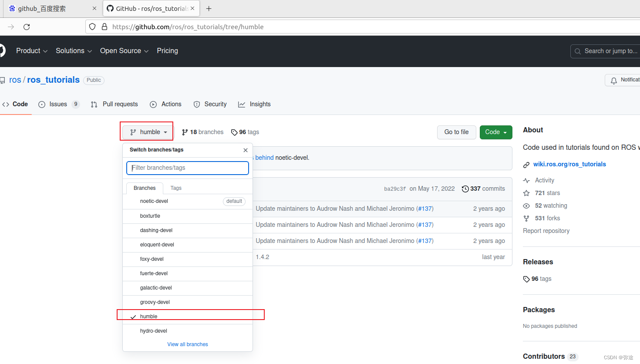The height and width of the screenshot is (364, 640).
Task: Click the Go to file button
Action: point(456,132)
